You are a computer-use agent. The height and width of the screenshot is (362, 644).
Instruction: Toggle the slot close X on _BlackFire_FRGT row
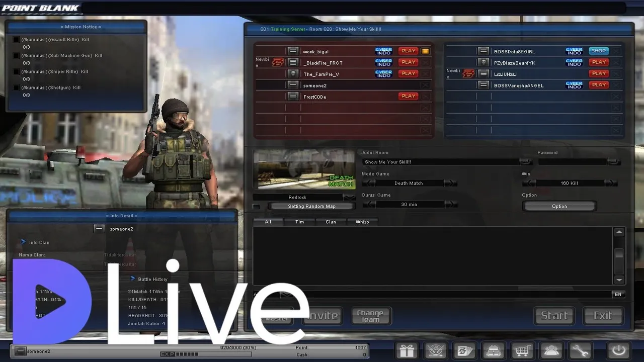426,62
